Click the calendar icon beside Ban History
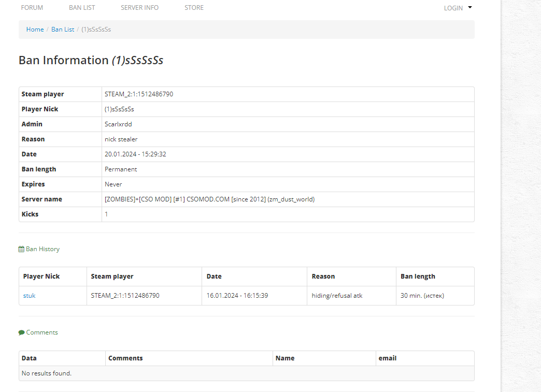541x392 pixels. (21, 249)
